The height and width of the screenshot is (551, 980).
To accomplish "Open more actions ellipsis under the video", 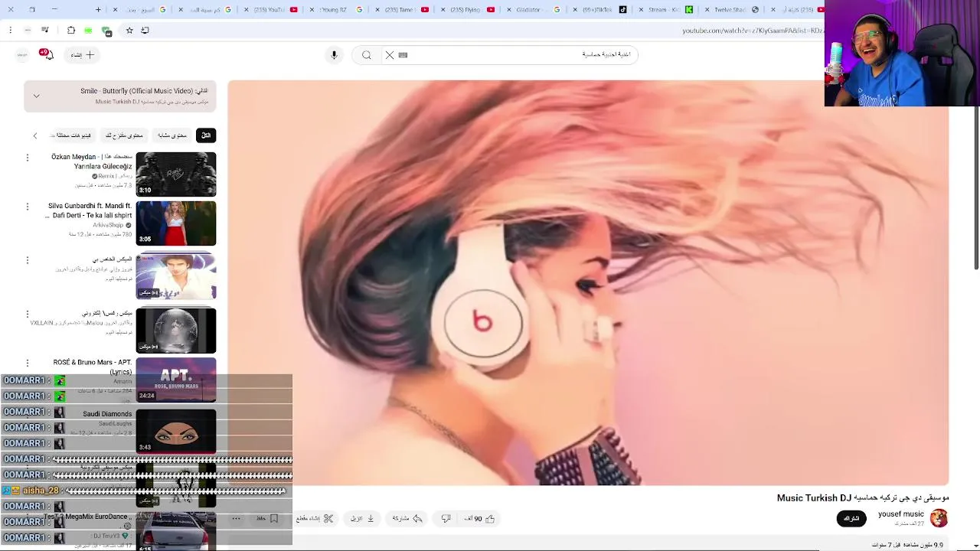I will tap(237, 518).
